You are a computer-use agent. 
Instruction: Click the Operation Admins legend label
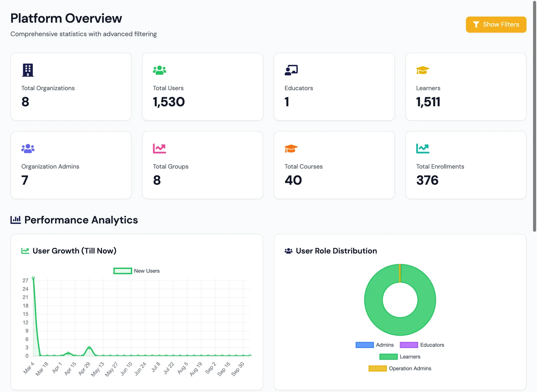click(410, 369)
